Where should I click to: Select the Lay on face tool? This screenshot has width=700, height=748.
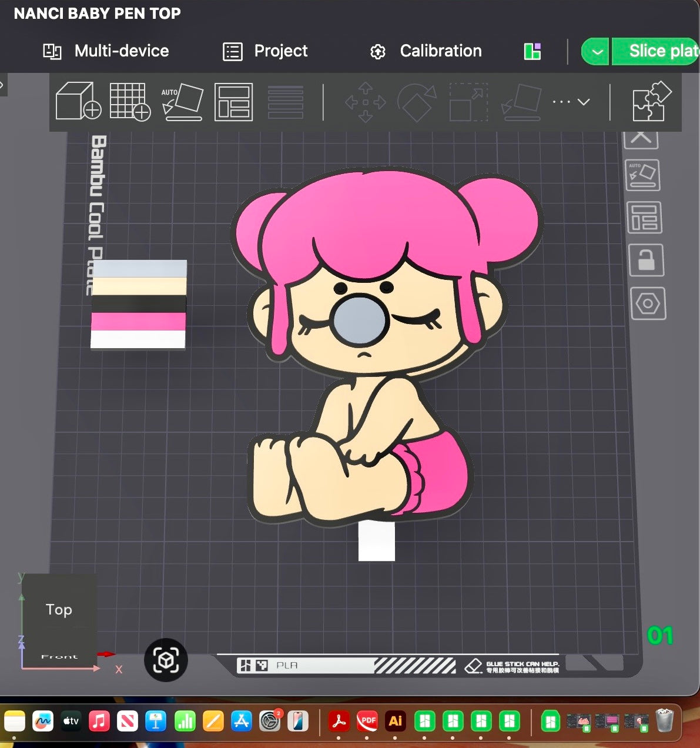(521, 102)
